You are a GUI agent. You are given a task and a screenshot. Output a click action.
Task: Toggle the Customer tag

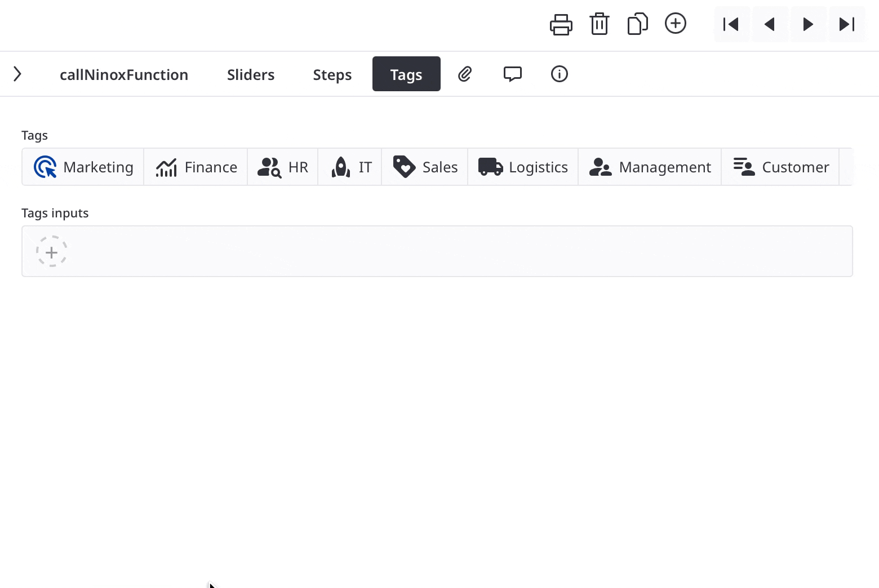780,167
